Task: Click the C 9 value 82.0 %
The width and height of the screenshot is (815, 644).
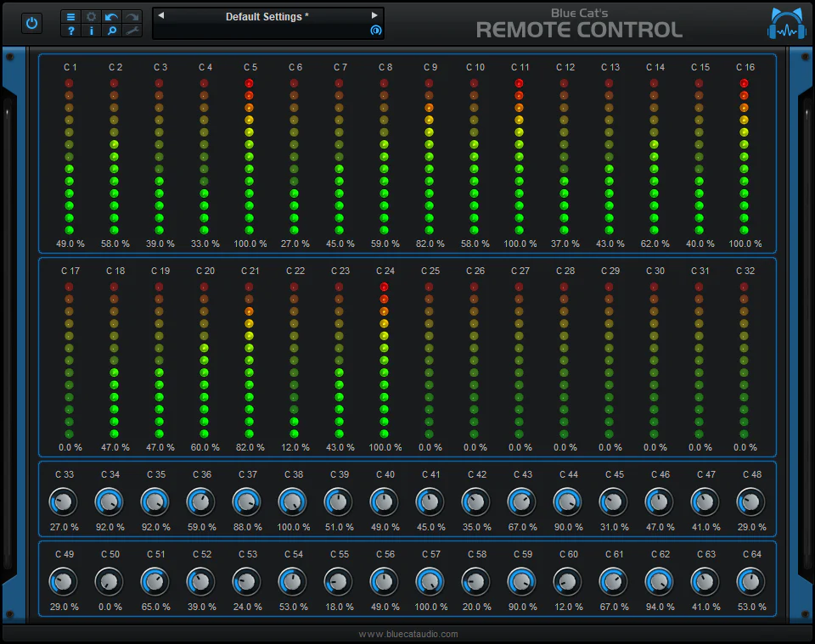Action: click(430, 244)
